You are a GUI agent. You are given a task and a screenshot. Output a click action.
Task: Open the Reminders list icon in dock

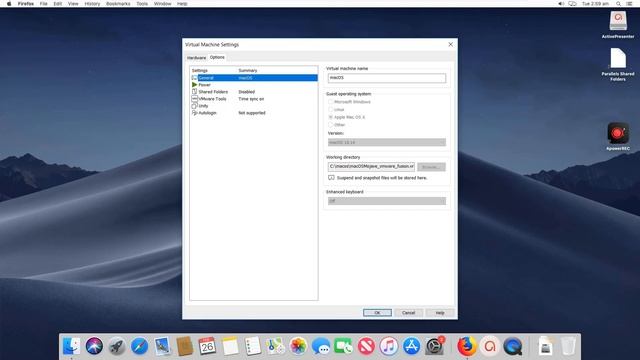[x=253, y=346]
